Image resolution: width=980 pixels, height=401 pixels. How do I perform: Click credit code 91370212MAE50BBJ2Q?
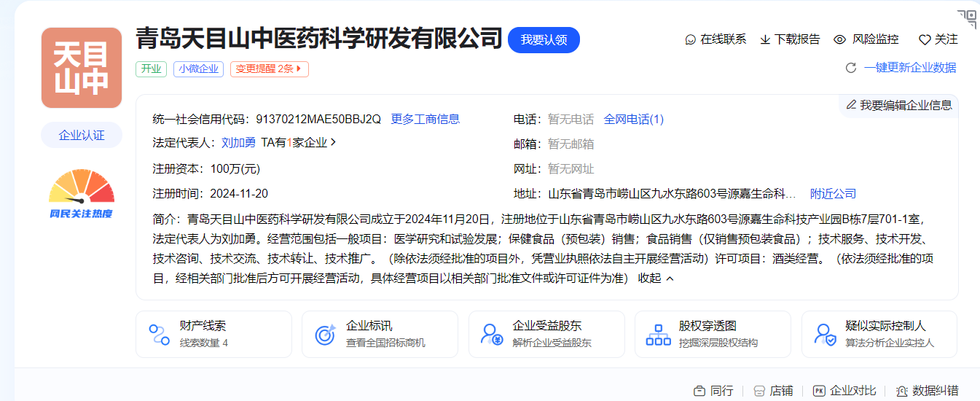pos(318,119)
